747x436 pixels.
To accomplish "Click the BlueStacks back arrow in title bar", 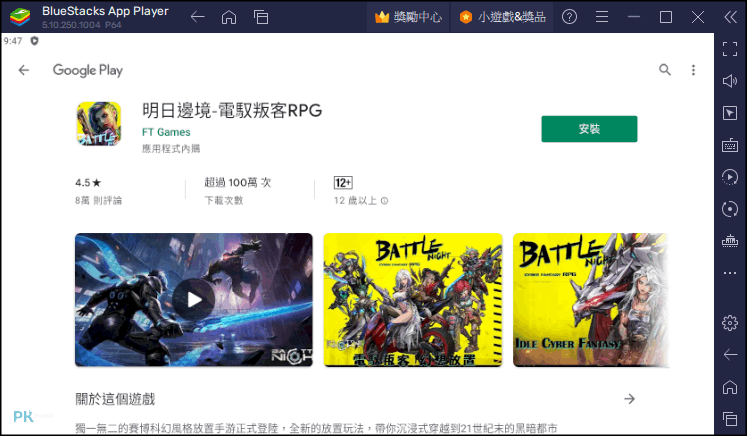I will (197, 17).
